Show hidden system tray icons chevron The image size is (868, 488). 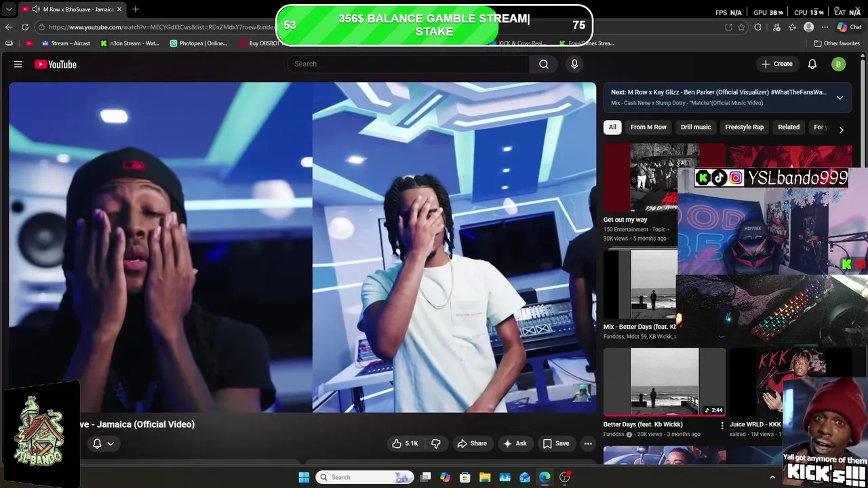pos(772,477)
